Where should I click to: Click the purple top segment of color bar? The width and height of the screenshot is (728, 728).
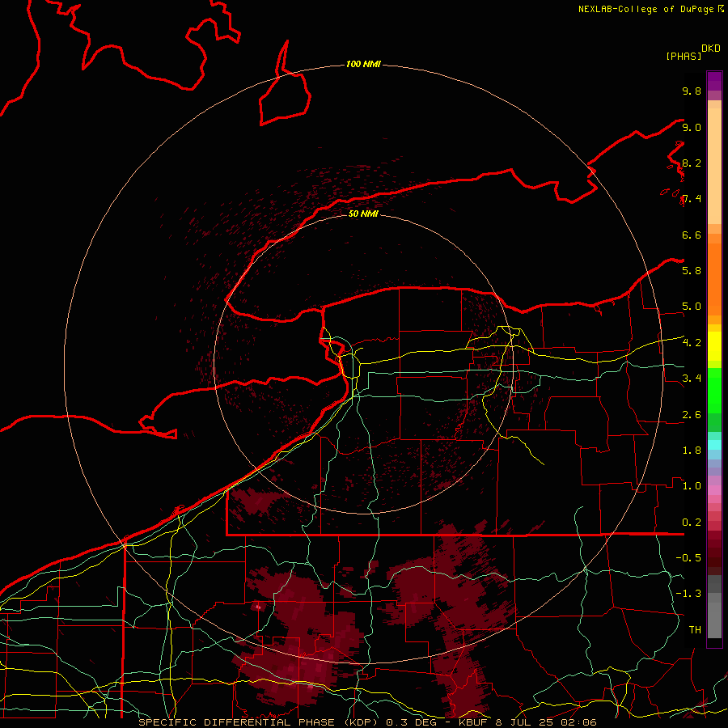coord(714,81)
